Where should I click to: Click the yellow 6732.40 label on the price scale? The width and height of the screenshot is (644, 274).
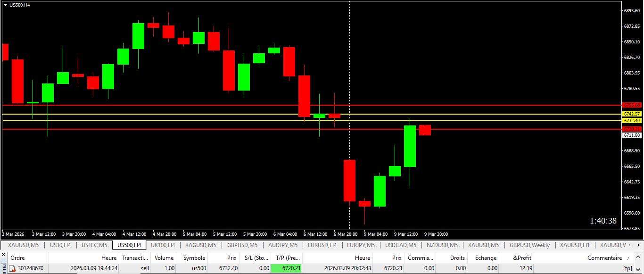pyautogui.click(x=632, y=120)
